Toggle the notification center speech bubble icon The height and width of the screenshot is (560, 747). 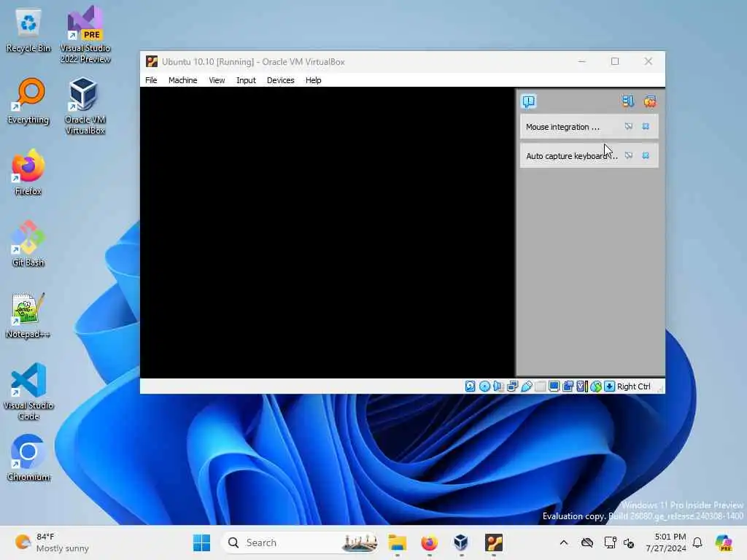point(529,101)
